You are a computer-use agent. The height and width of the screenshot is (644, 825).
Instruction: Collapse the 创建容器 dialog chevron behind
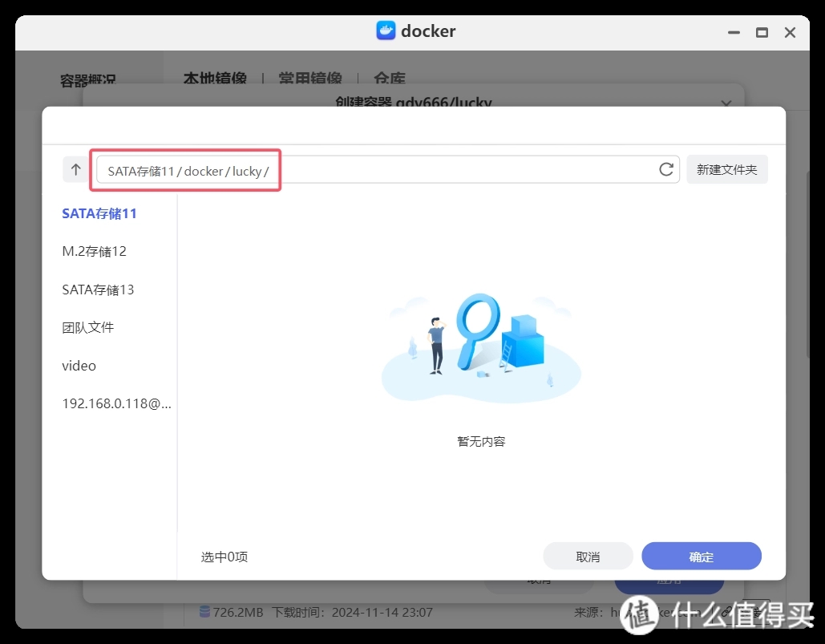(x=726, y=103)
